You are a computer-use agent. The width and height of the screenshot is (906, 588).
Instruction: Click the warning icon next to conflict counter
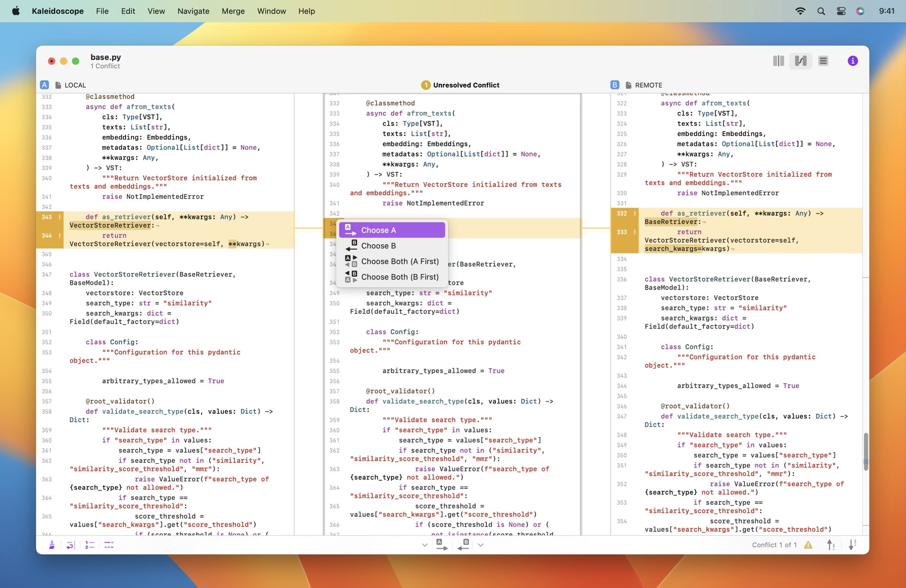click(x=808, y=545)
